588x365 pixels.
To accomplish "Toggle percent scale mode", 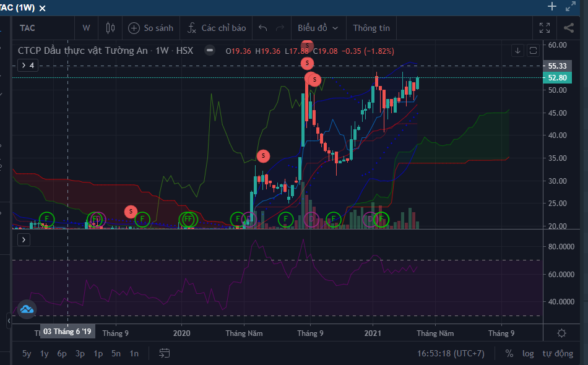I will [x=509, y=353].
